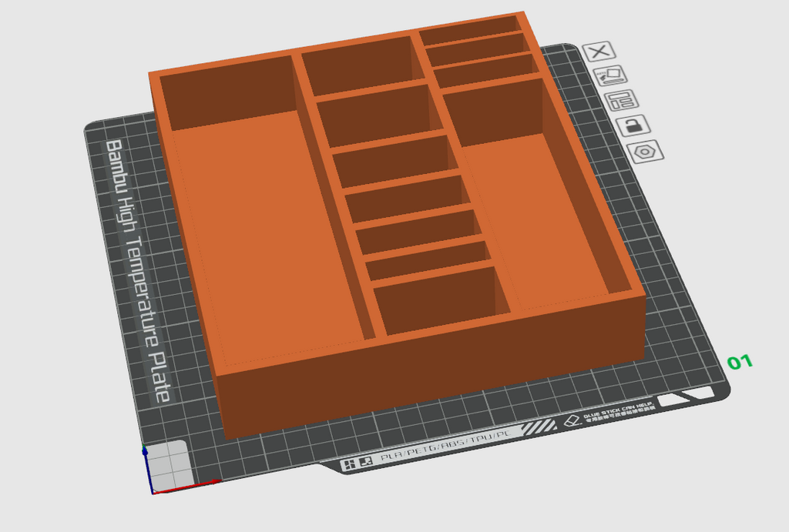Toggle the plate lock icon
This screenshot has height=532, width=789.
coord(633,125)
